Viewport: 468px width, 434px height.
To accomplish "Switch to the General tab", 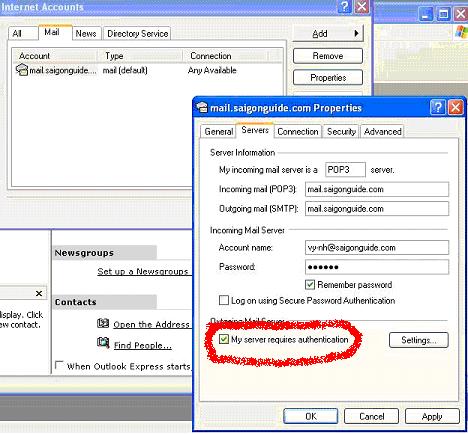I will coord(219,132).
